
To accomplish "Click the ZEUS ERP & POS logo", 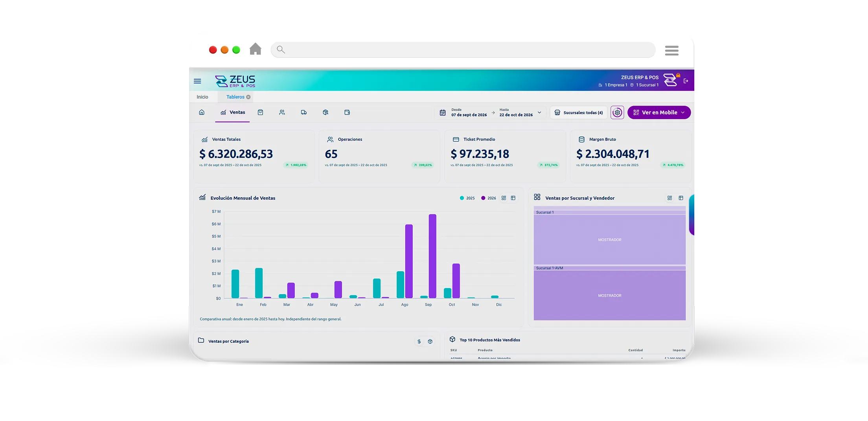I will tap(235, 81).
